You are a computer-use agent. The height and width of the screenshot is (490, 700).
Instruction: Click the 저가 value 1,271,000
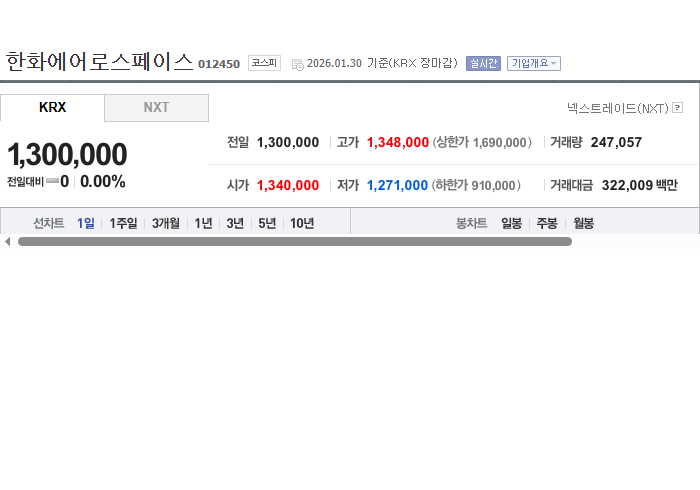(397, 185)
